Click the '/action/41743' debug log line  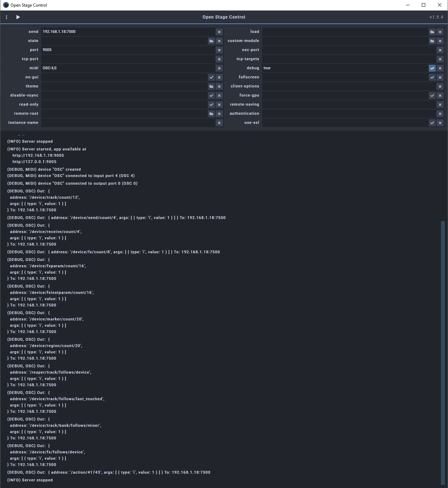pos(109,472)
